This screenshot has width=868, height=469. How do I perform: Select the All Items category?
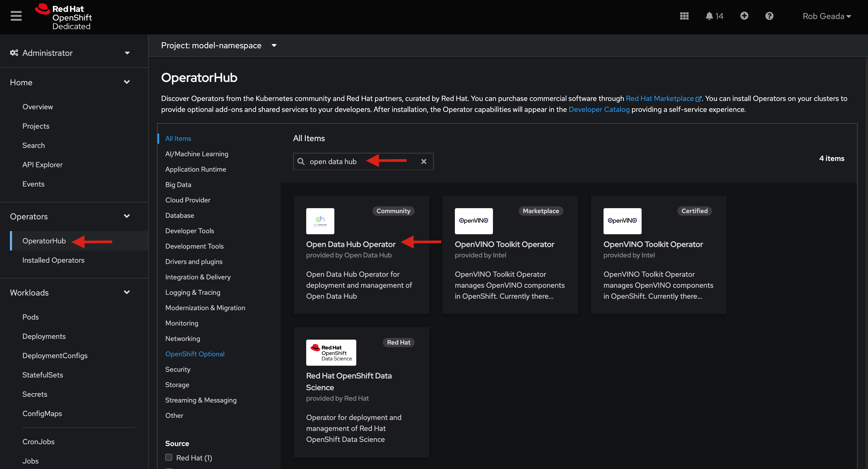[178, 139]
